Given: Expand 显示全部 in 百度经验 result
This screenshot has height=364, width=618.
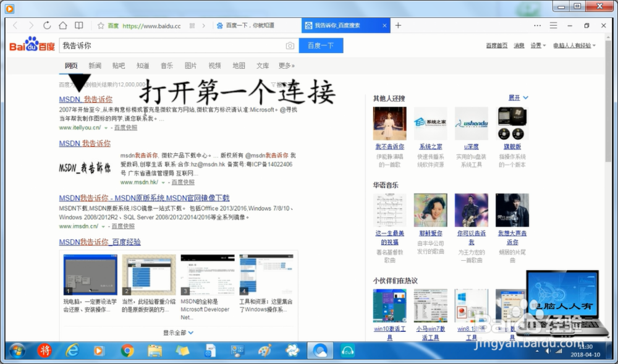Looking at the screenshot, I should click(x=178, y=333).
